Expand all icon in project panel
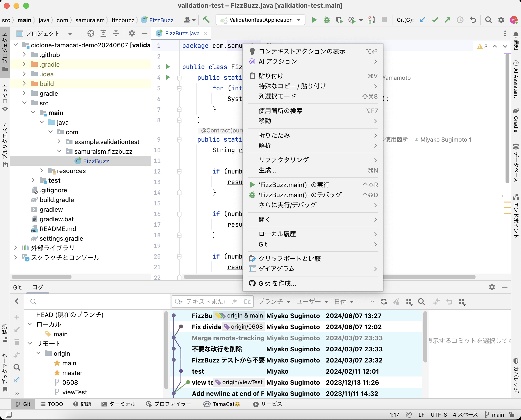521x420 pixels. (103, 33)
